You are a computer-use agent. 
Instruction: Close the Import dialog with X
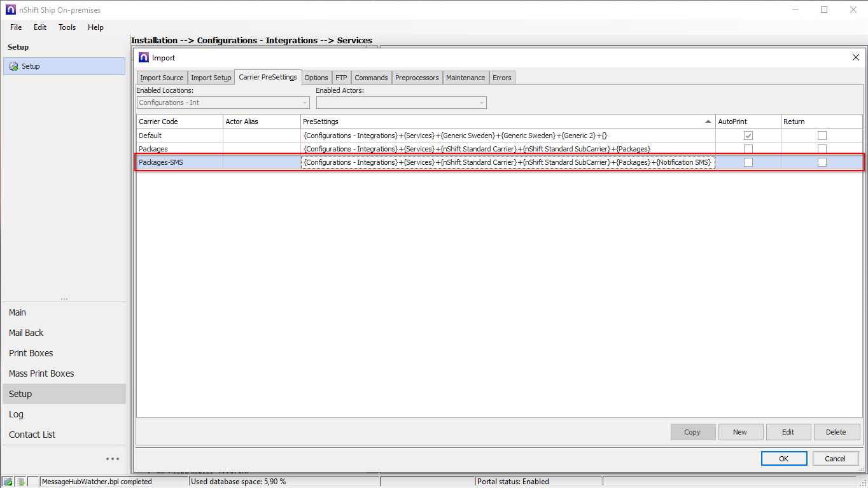click(x=855, y=58)
